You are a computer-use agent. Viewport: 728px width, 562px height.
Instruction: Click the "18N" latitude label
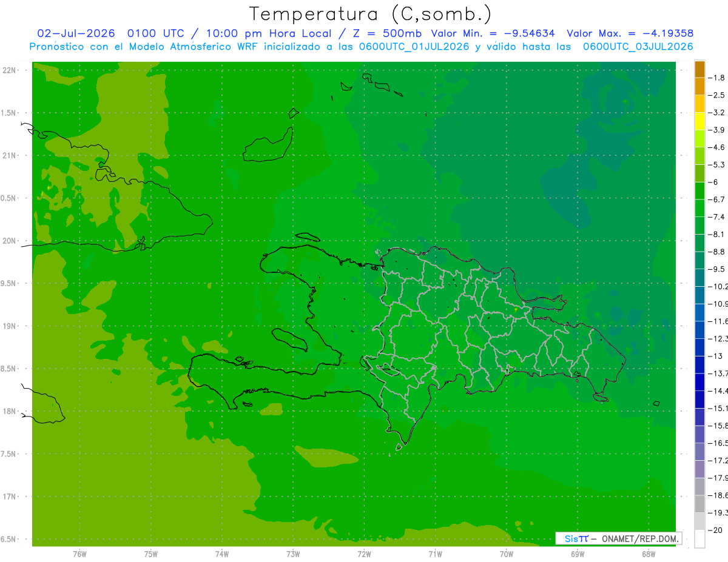[x=9, y=411]
